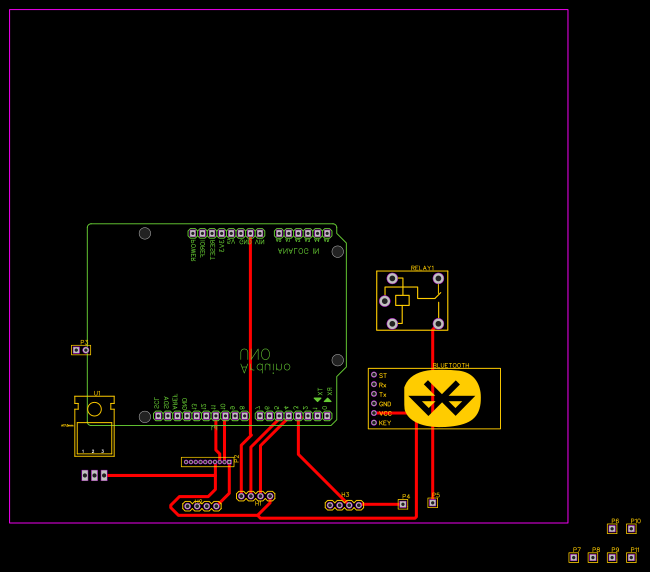Viewport: 650px width, 572px height.
Task: Select the U1 voltage regulator footprint
Action: [94, 426]
